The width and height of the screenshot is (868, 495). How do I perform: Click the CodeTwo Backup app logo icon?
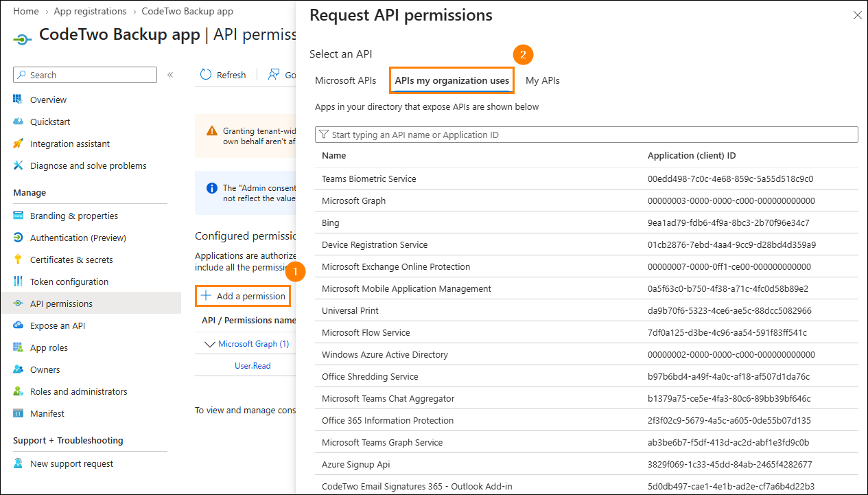[23, 39]
